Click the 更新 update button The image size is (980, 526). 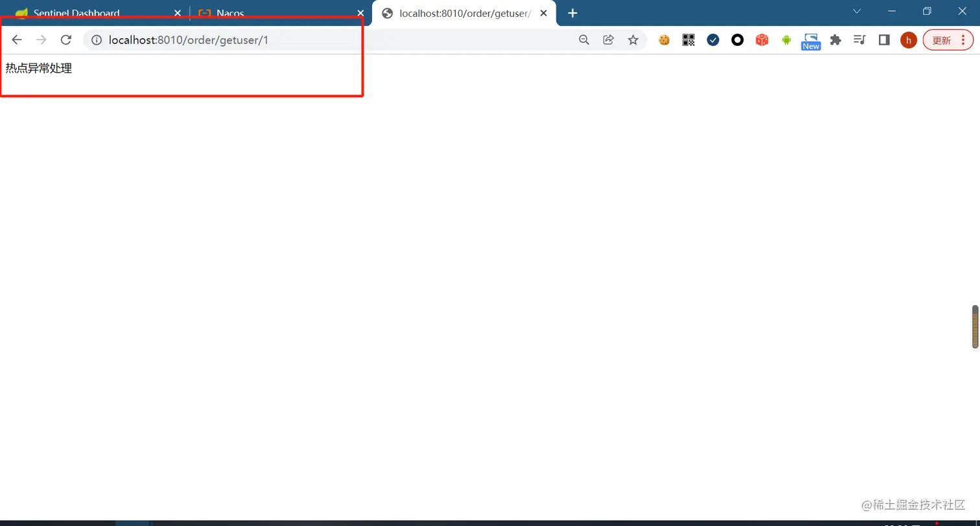948,40
